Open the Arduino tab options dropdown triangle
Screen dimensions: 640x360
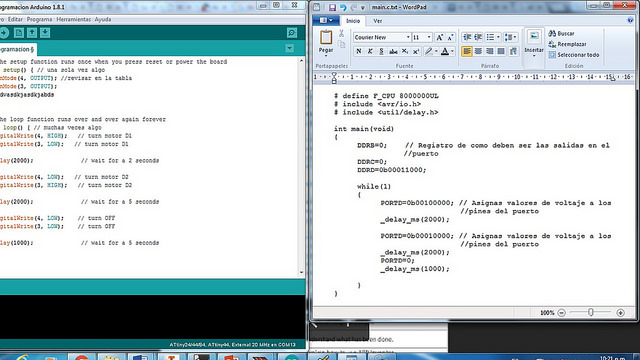[289, 49]
